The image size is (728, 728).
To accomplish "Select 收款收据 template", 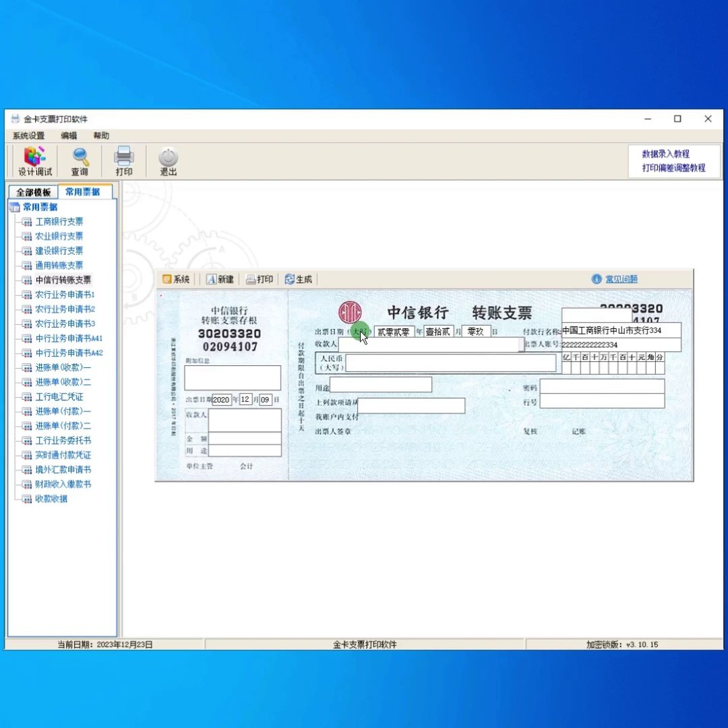I will 51,499.
